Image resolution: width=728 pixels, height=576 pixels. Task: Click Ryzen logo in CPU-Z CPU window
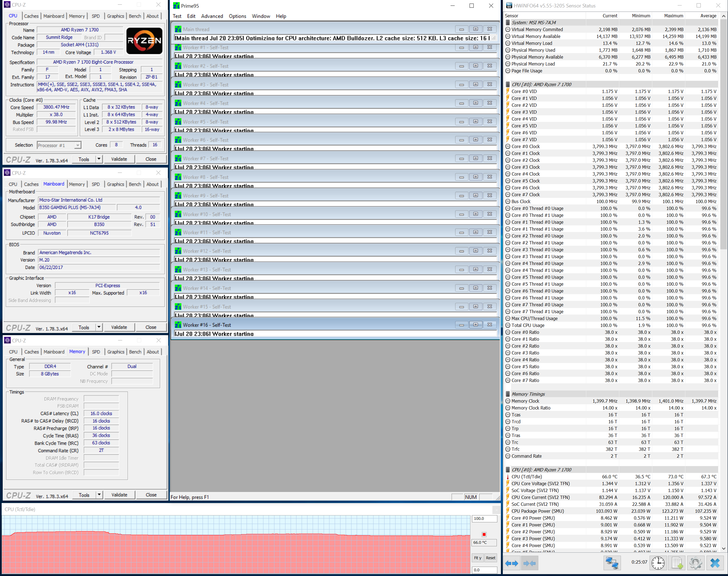[x=144, y=41]
